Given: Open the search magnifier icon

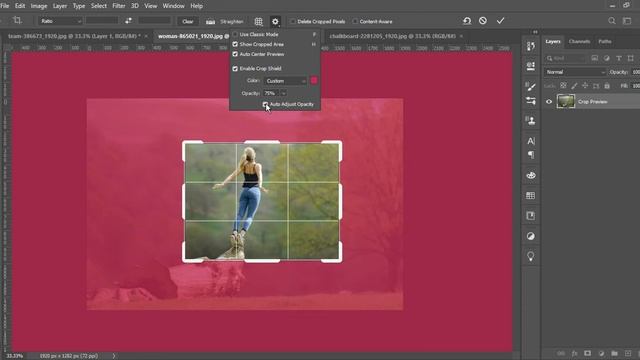Looking at the screenshot, I should pyautogui.click(x=611, y=21).
